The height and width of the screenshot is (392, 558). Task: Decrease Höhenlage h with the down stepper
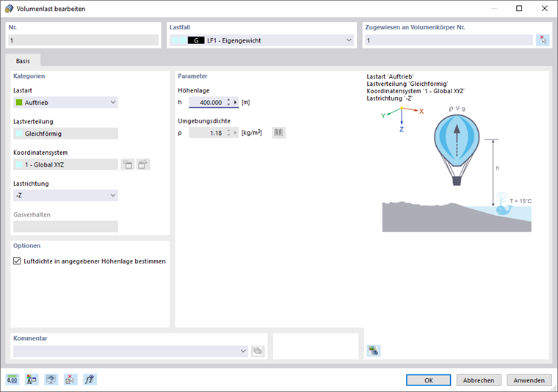tap(228, 104)
